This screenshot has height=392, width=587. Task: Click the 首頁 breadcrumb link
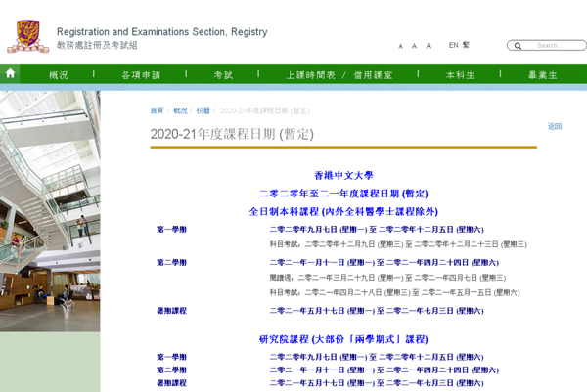pos(157,110)
